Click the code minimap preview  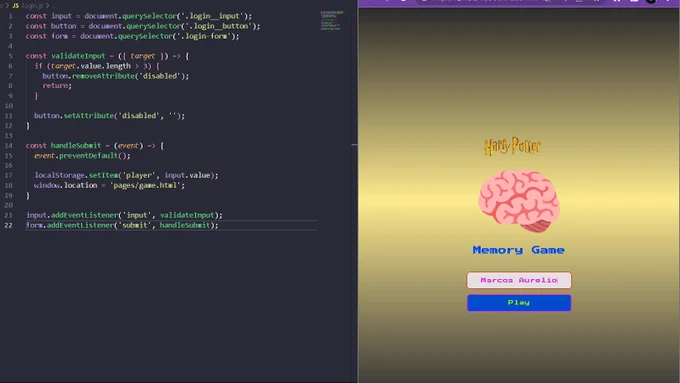click(x=332, y=20)
